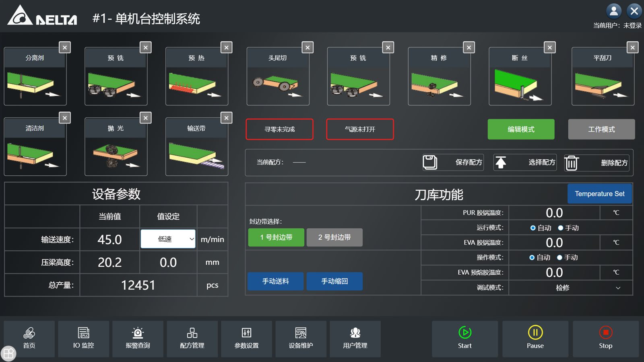The width and height of the screenshot is (644, 362).
Task: Set 操作模式 to 手动
Action: tap(559, 257)
